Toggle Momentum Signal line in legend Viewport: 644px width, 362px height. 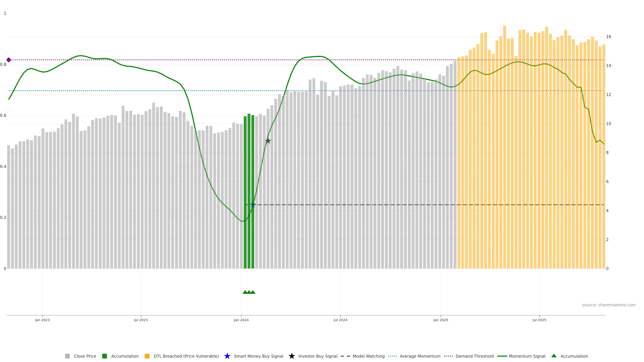pyautogui.click(x=527, y=356)
